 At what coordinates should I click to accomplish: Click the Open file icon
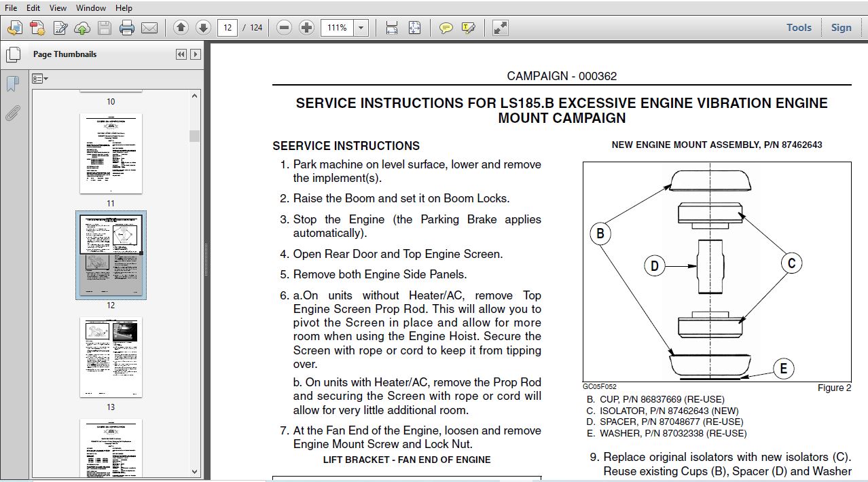pyautogui.click(x=15, y=28)
